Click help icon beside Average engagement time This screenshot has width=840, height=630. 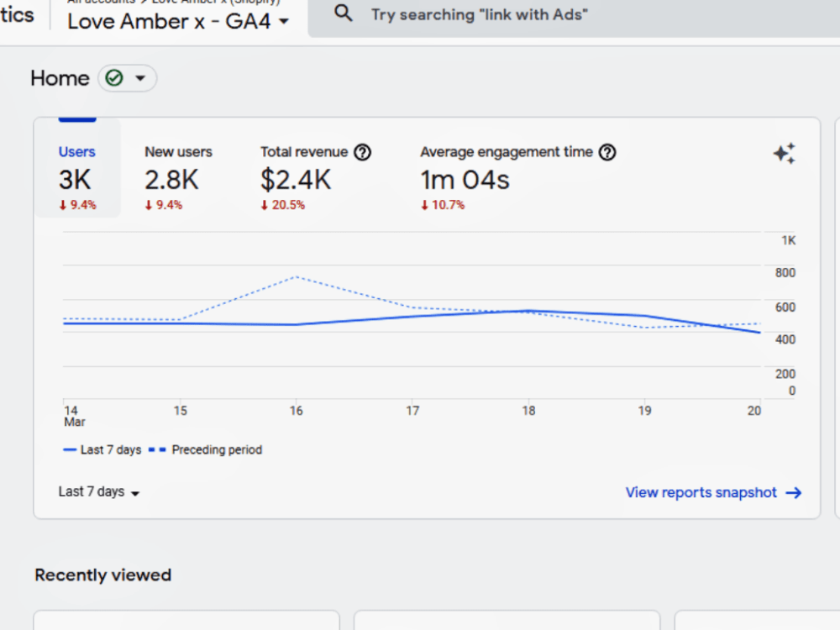[607, 153]
